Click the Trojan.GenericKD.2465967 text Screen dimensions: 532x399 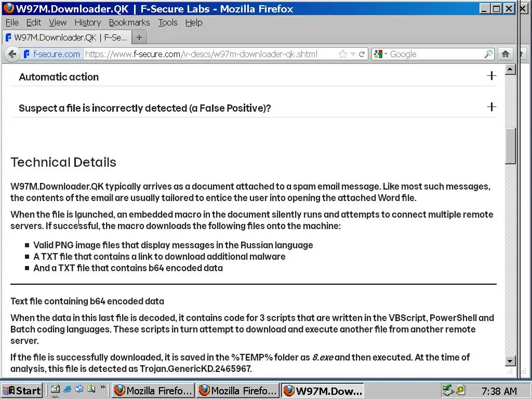[195, 369]
